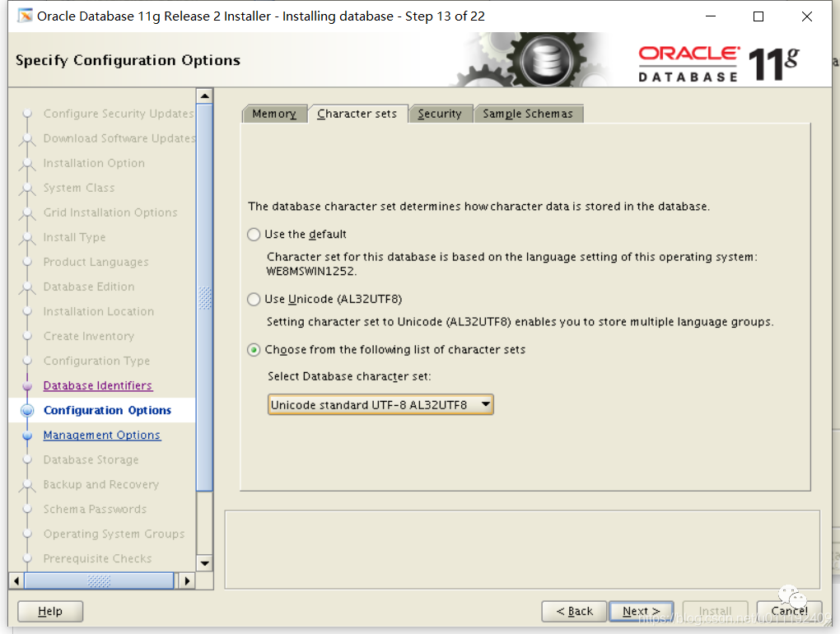Click the Database Identifiers step bullet icon
This screenshot has height=634, width=840.
27,385
